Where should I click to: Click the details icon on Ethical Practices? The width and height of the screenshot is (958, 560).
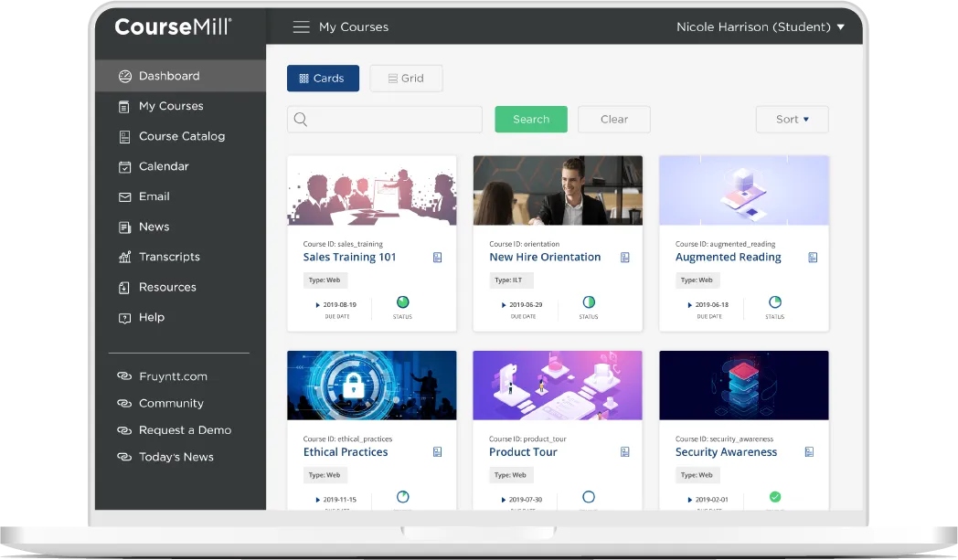pyautogui.click(x=438, y=452)
